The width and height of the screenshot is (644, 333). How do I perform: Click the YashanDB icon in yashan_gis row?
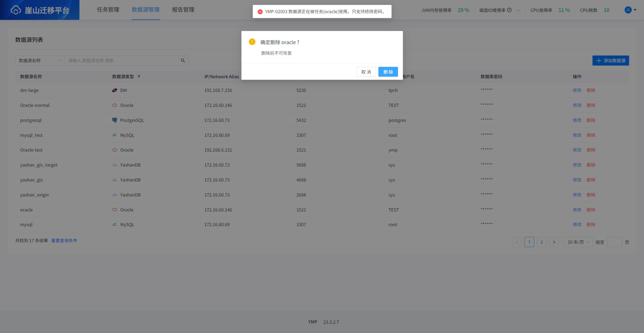[x=115, y=180]
